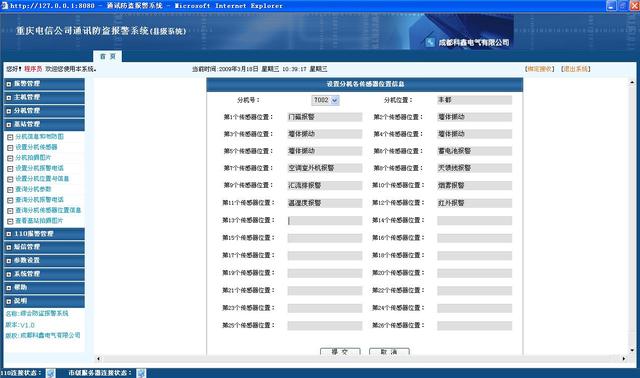Image resolution: width=640 pixels, height=378 pixels.
Task: Click the 第6个传感器位置 field
Action: (x=474, y=151)
